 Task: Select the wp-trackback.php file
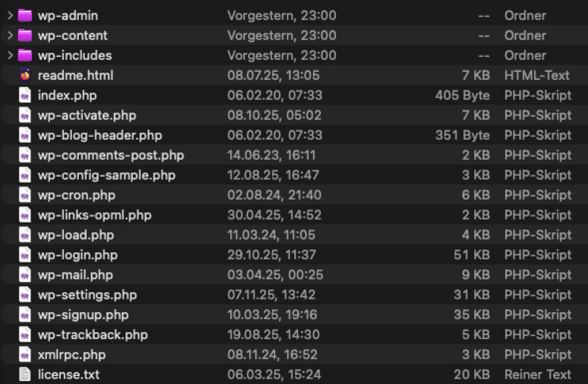(x=92, y=335)
